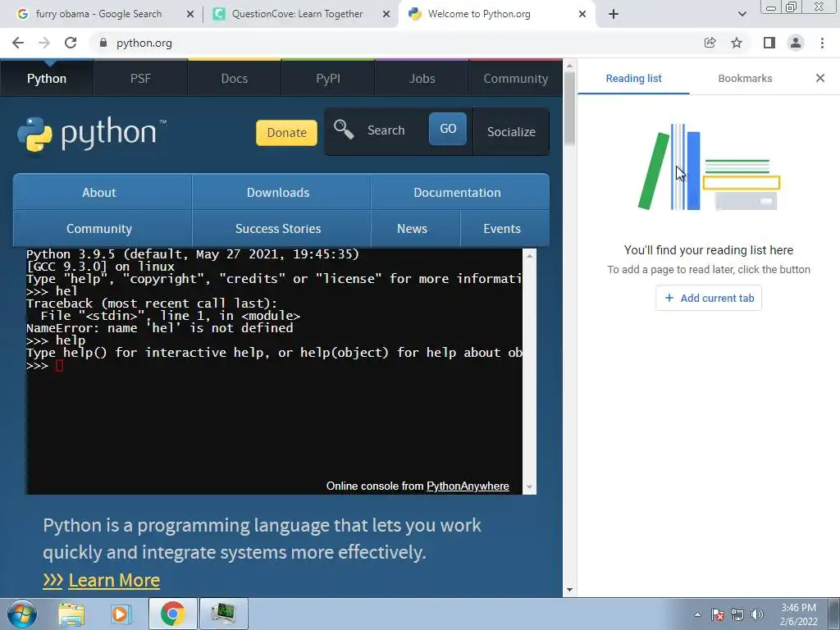
Task: Click the console scrollbar down arrow
Action: click(529, 487)
